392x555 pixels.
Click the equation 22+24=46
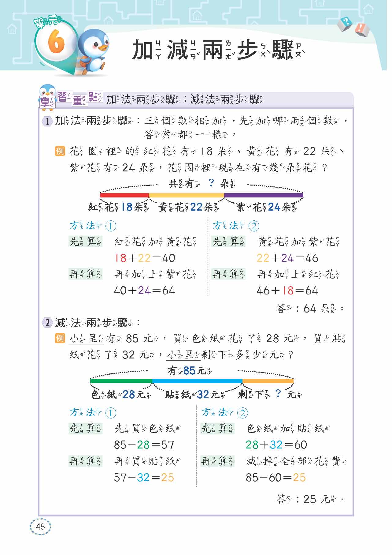287,258
